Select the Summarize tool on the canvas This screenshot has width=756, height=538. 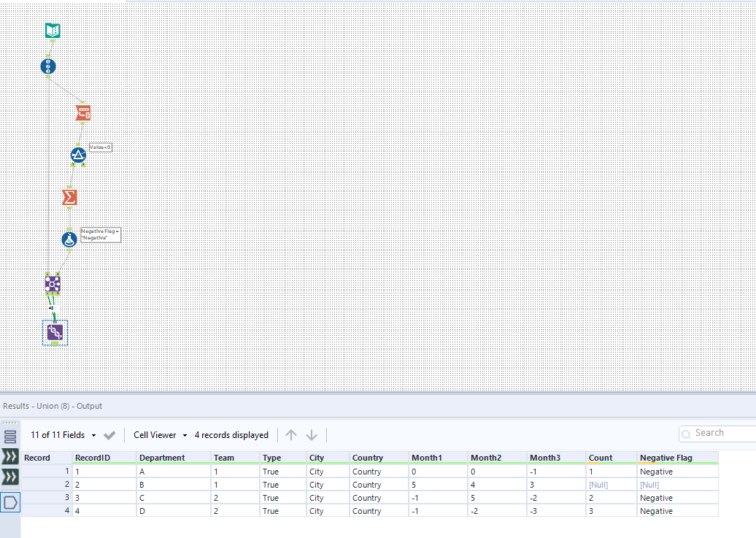tap(69, 196)
